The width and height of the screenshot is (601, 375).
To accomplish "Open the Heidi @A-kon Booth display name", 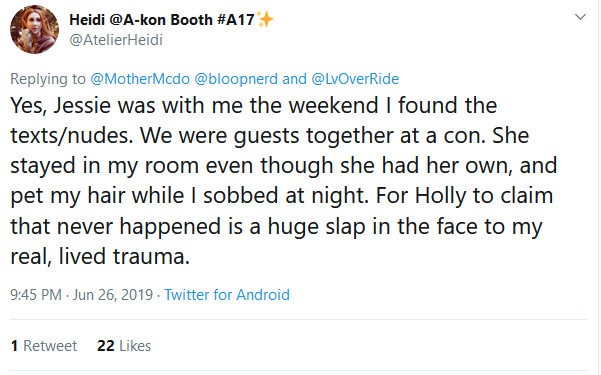I will (x=162, y=20).
